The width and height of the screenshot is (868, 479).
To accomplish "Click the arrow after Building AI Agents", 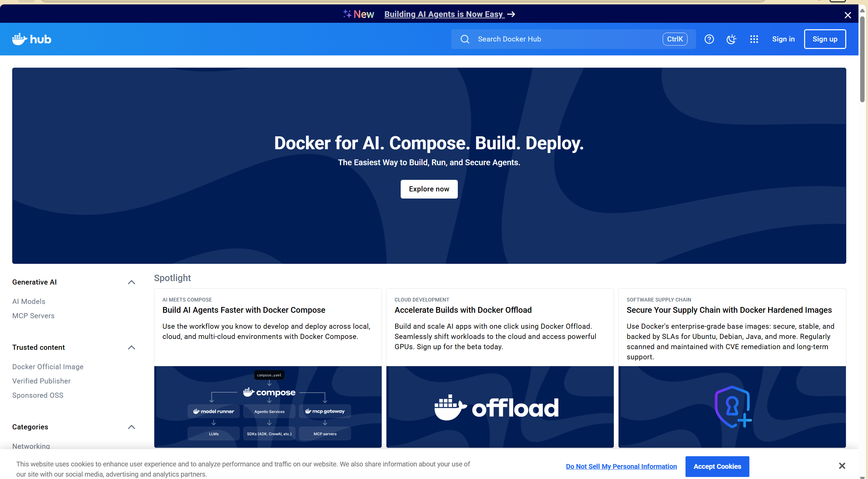I will click(x=511, y=14).
